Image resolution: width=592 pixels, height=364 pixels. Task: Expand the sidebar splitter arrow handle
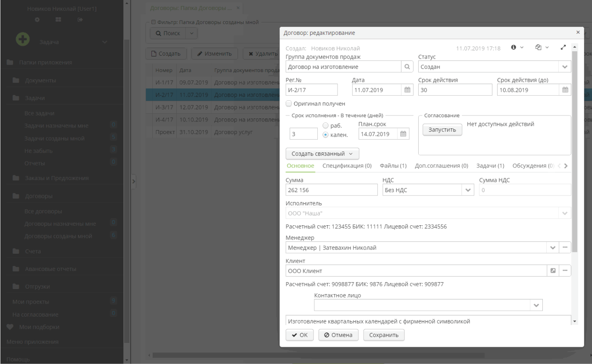tap(133, 182)
